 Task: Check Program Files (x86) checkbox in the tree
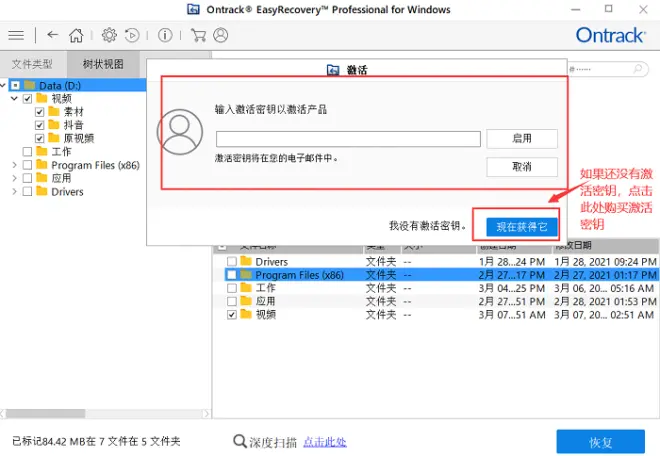(27, 165)
